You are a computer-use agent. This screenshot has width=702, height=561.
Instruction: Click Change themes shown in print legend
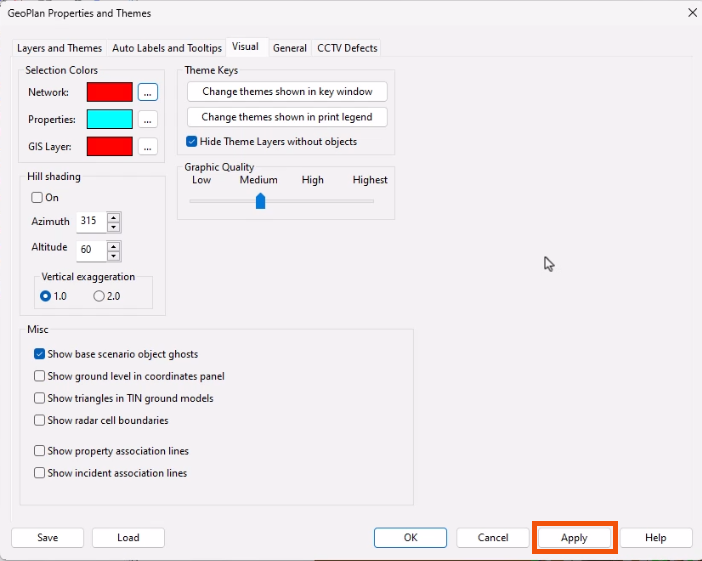tap(287, 117)
